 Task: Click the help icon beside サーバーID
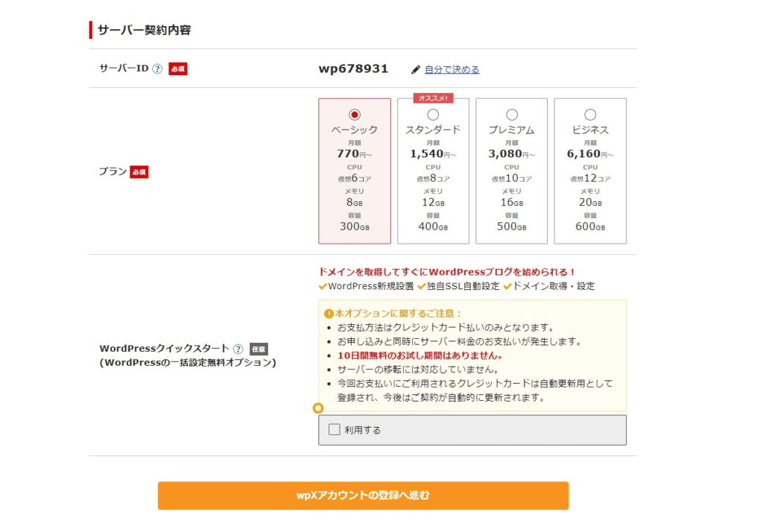point(157,69)
